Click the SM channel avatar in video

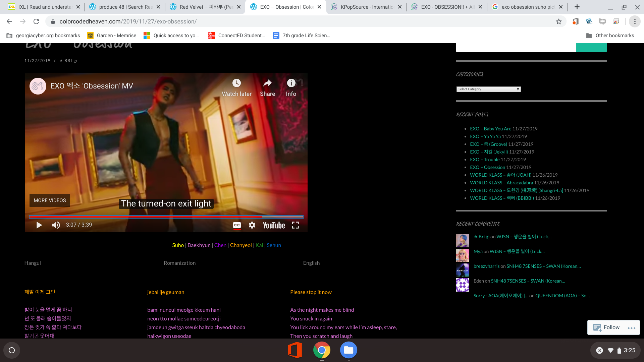click(38, 86)
